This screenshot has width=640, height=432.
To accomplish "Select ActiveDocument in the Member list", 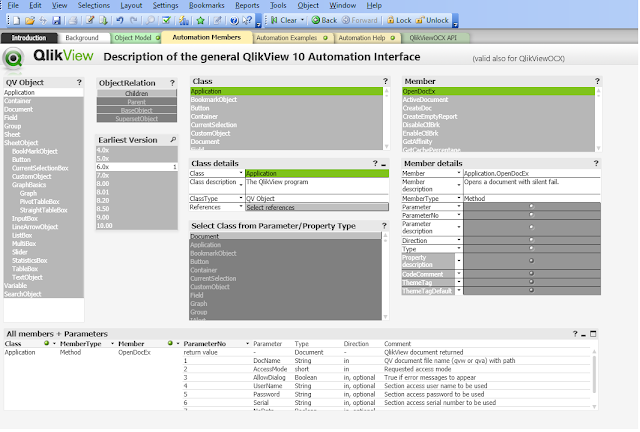I will (498, 100).
